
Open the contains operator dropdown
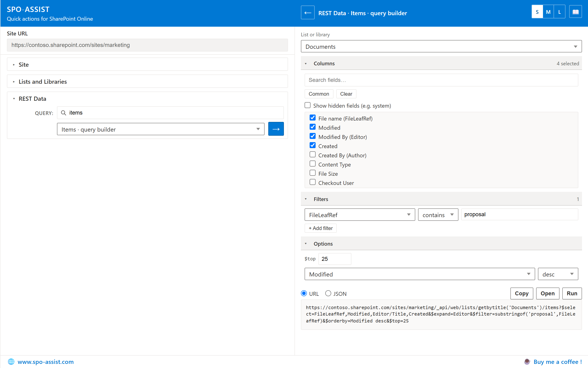pos(438,215)
